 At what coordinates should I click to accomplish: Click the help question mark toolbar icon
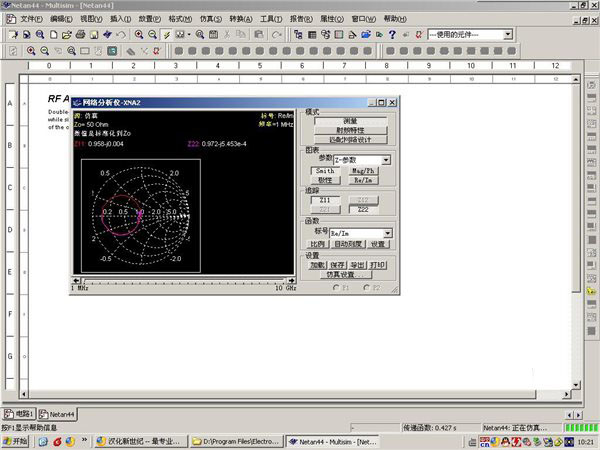click(x=392, y=34)
